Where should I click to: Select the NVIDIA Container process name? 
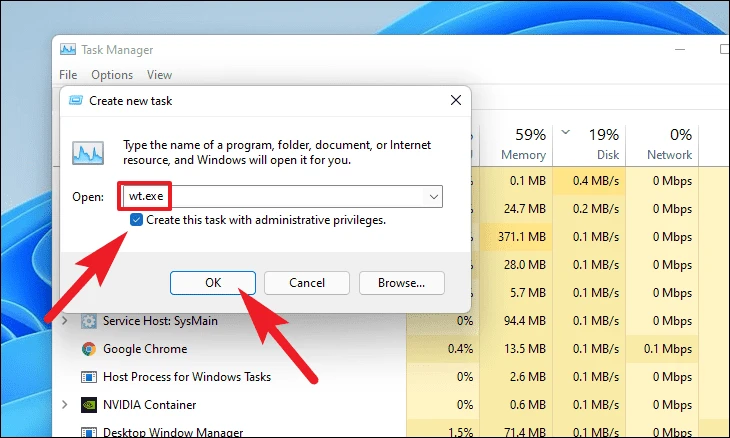coord(149,405)
